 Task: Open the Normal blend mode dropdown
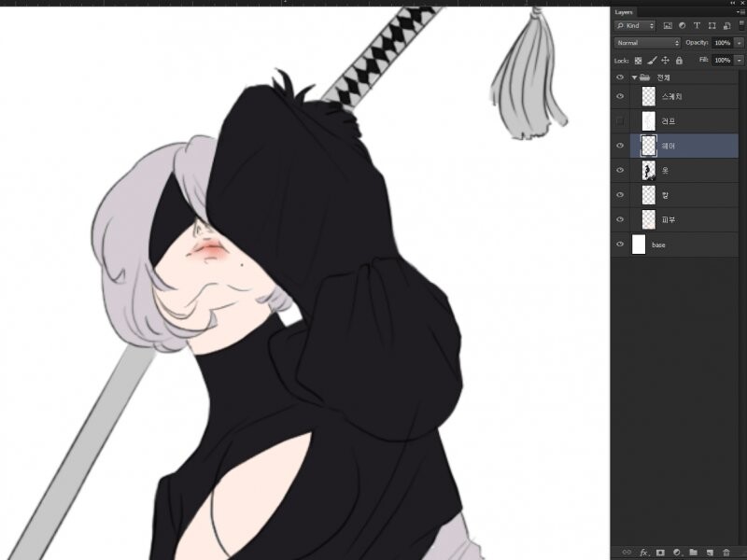coord(647,43)
